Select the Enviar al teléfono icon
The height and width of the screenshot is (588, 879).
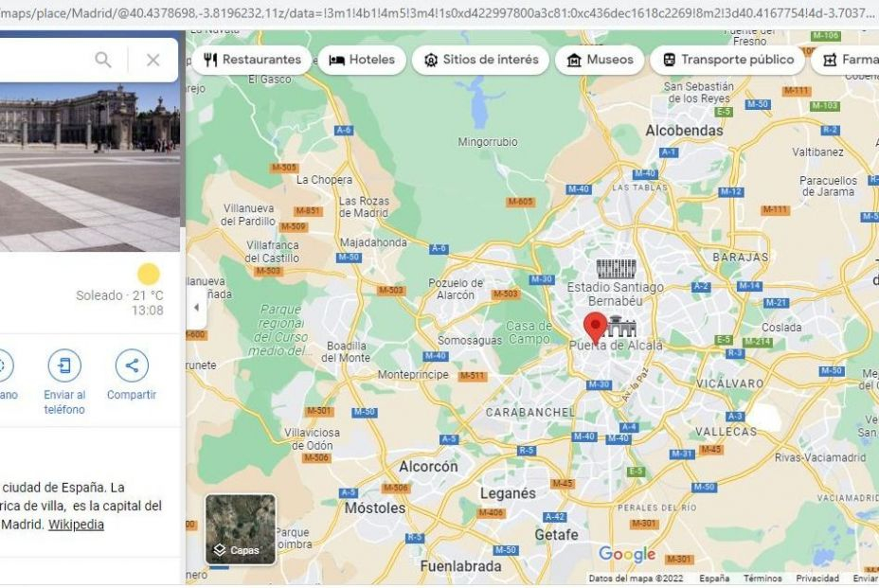point(64,367)
